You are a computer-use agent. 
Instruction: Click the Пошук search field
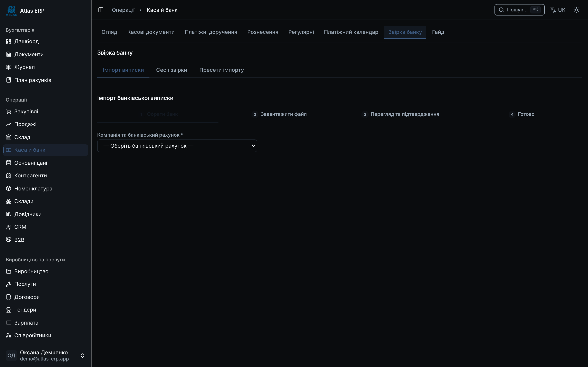pos(519,10)
